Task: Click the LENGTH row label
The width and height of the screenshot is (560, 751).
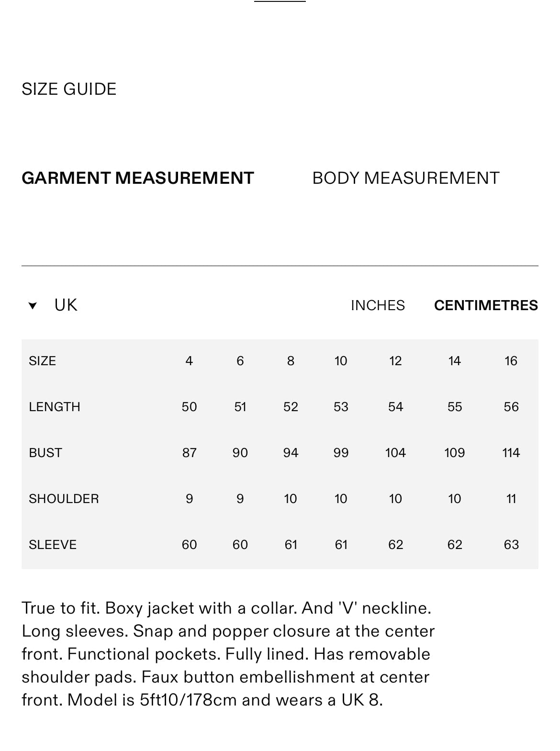Action: tap(55, 407)
